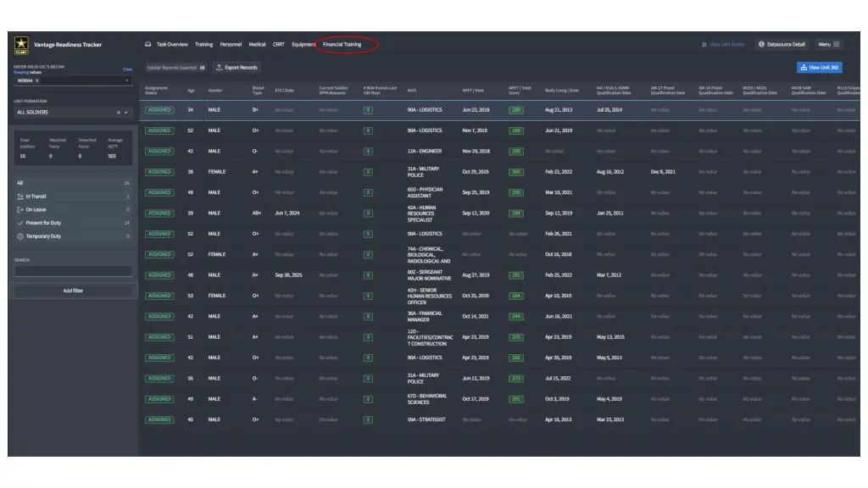Click the XM-17 date Dec 8, 2021
This screenshot has height=488, width=868.
(x=663, y=171)
